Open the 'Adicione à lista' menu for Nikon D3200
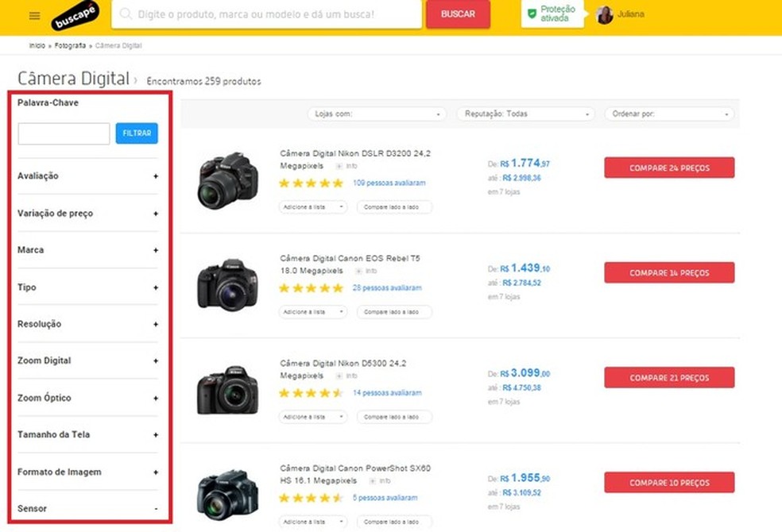This screenshot has width=782, height=532. click(x=313, y=206)
